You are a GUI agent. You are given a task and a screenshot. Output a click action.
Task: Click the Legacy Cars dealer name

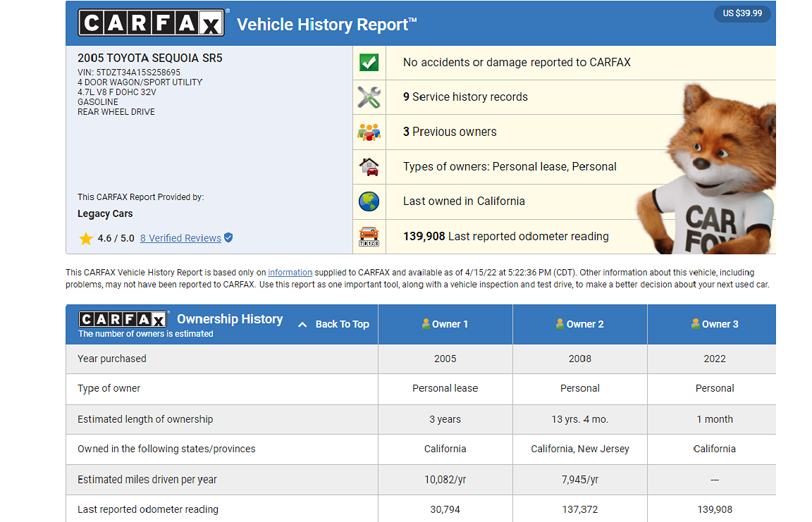tap(105, 213)
